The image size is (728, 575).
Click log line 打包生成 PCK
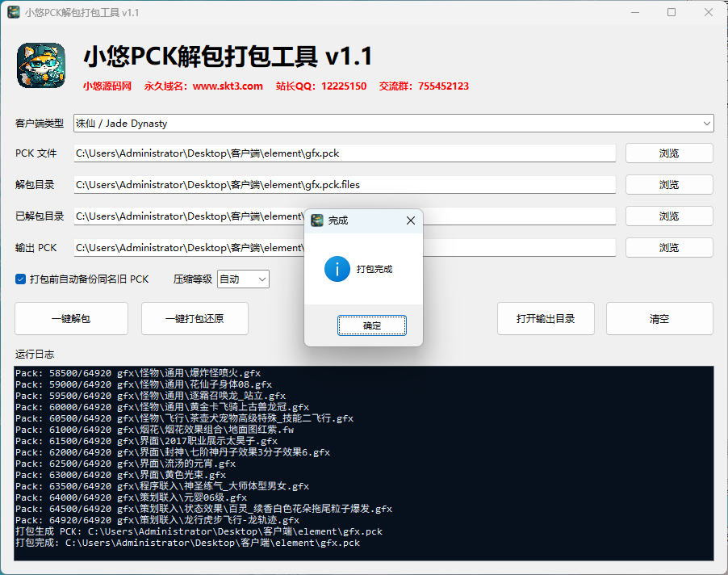pos(199,531)
